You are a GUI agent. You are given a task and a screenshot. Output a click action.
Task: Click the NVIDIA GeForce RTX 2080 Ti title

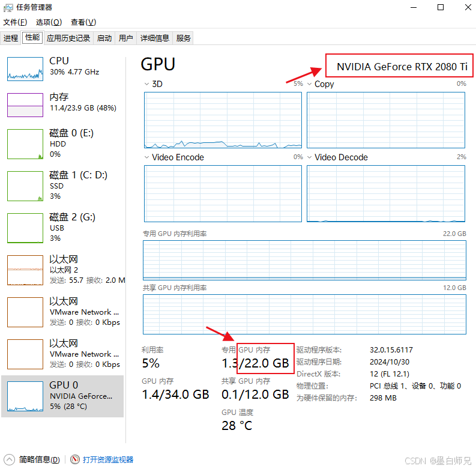[402, 67]
